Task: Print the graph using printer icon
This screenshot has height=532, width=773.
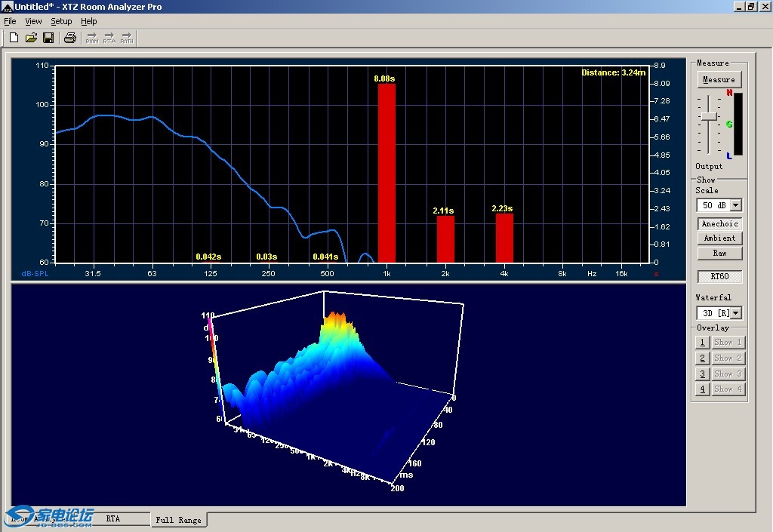Action: 70,38
